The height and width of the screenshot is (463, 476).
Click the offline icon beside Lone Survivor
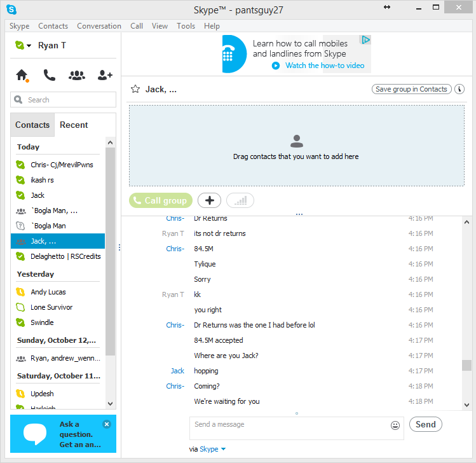(x=20, y=307)
